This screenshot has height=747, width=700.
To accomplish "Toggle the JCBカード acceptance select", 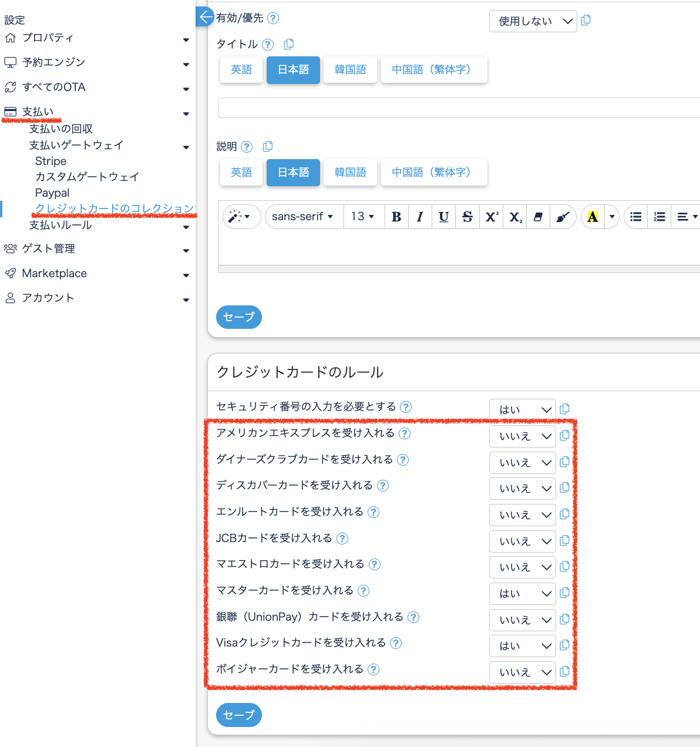I will point(522,541).
